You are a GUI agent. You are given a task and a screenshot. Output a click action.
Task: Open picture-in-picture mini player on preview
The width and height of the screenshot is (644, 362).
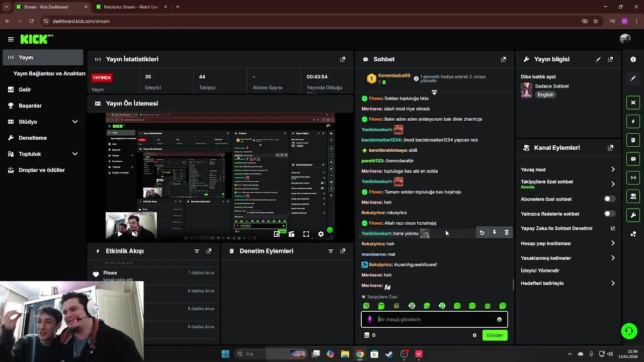tap(277, 234)
